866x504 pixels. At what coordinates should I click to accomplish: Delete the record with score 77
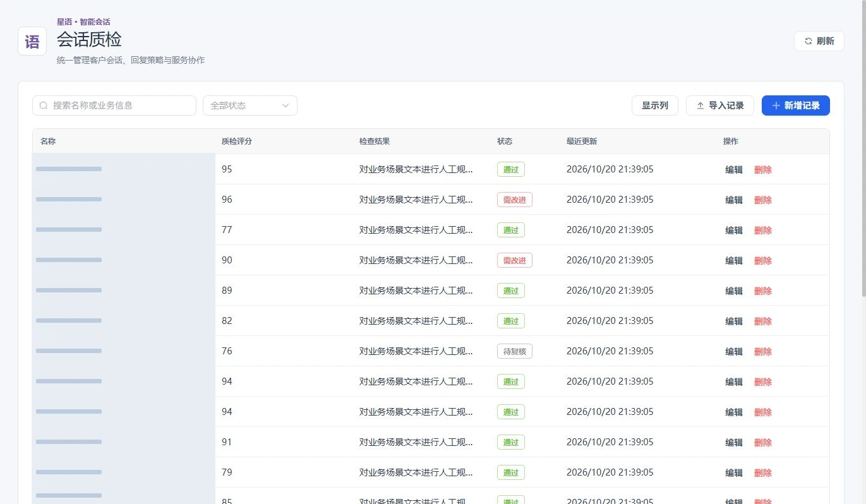763,231
